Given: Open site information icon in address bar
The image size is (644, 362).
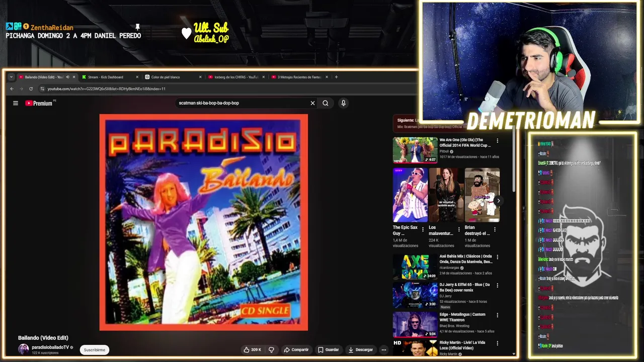Looking at the screenshot, I should pos(42,89).
